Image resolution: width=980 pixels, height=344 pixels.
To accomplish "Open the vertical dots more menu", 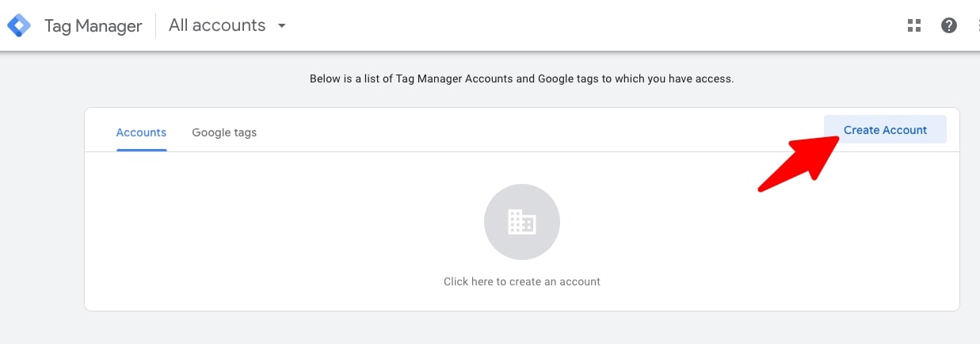I will click(x=977, y=25).
